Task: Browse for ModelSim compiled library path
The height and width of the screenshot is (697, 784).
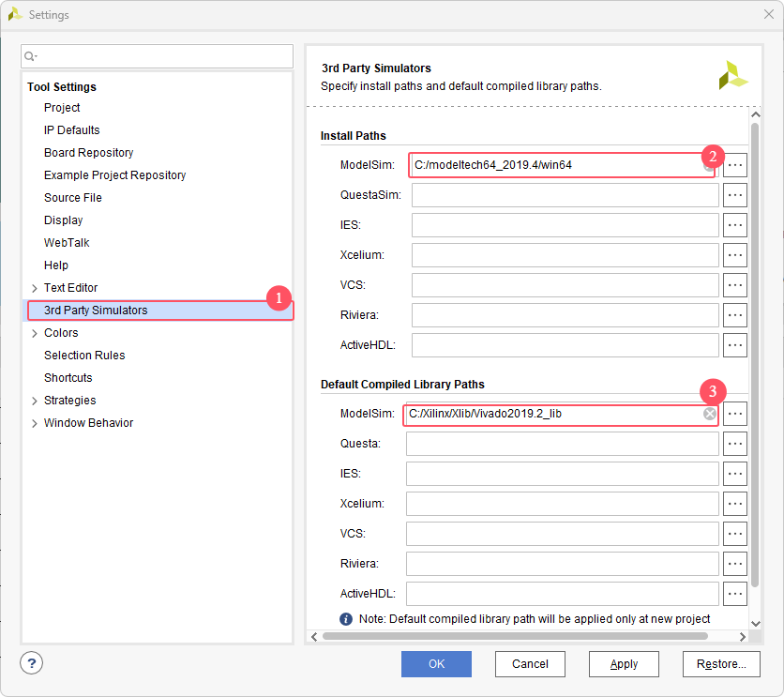Action: click(x=734, y=414)
